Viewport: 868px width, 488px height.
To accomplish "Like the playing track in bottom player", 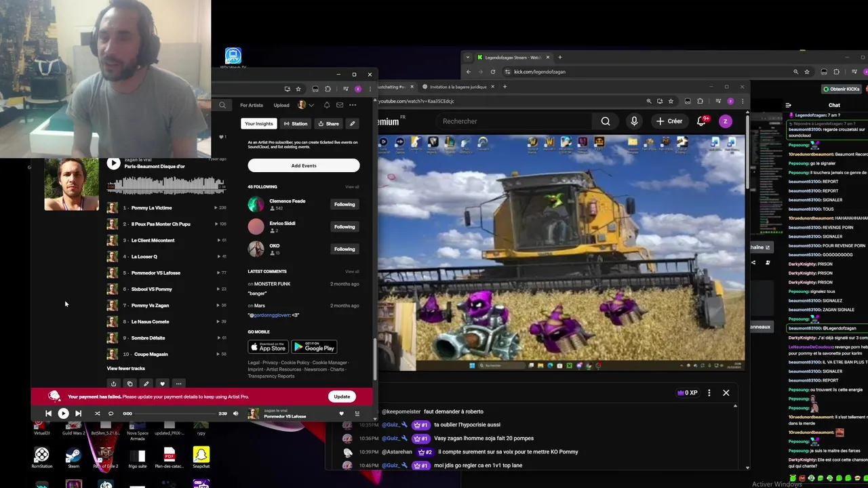I will pyautogui.click(x=341, y=413).
